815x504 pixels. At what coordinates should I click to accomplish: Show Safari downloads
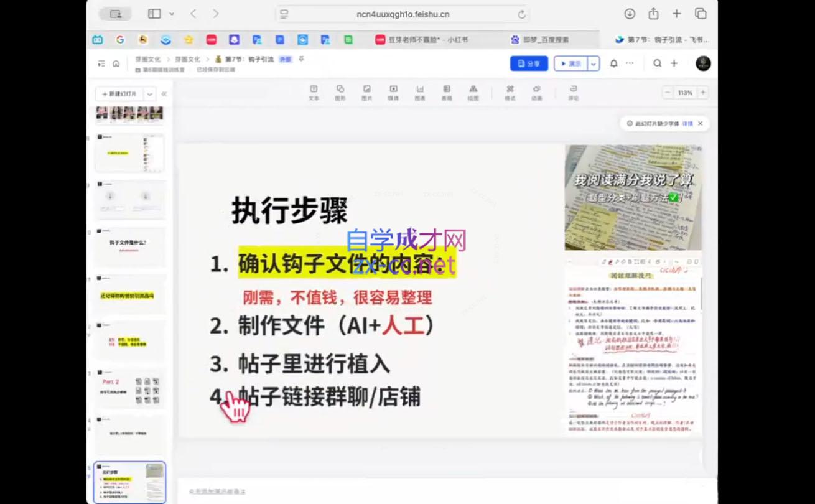(x=630, y=14)
